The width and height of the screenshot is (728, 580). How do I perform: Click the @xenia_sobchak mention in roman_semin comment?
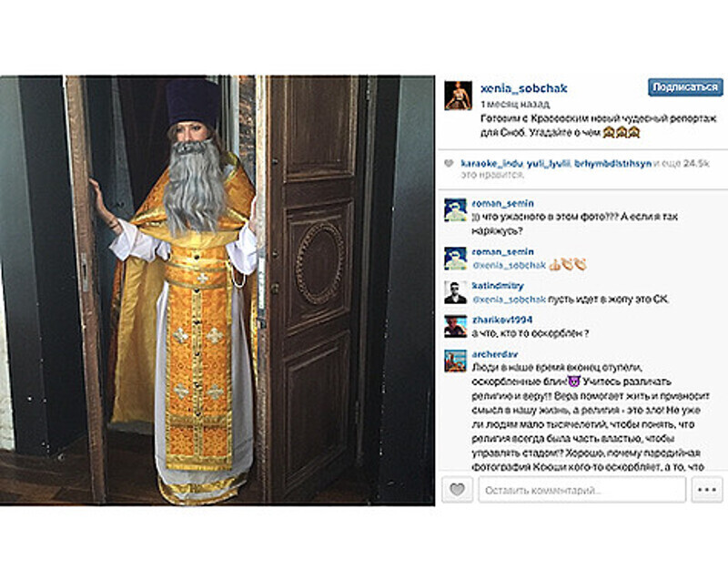click(x=509, y=265)
